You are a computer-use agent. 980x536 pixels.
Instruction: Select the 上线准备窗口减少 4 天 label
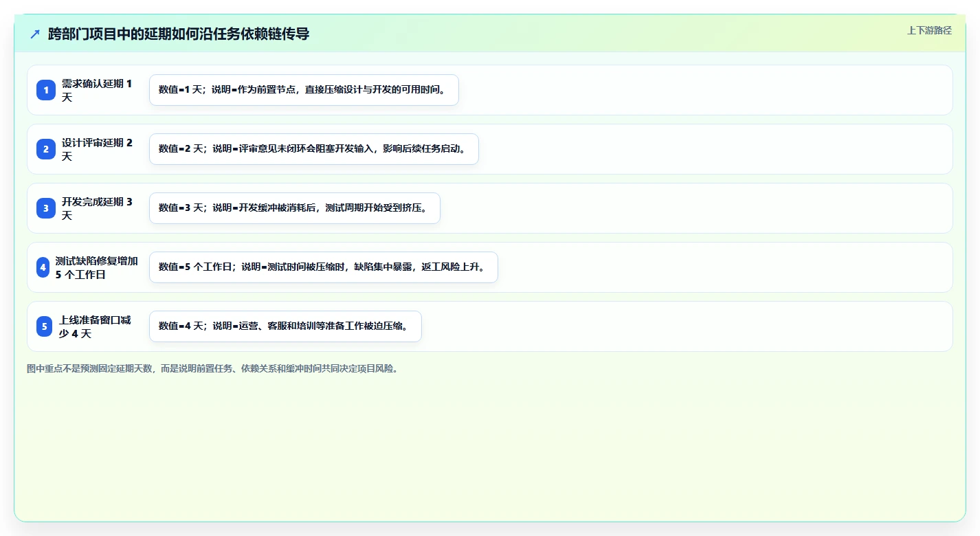pos(96,326)
